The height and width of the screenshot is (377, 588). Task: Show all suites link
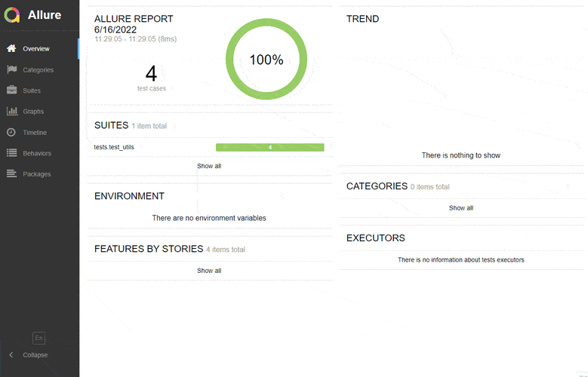209,166
